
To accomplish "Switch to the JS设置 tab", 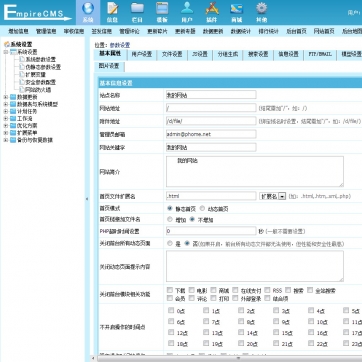I will (200, 54).
